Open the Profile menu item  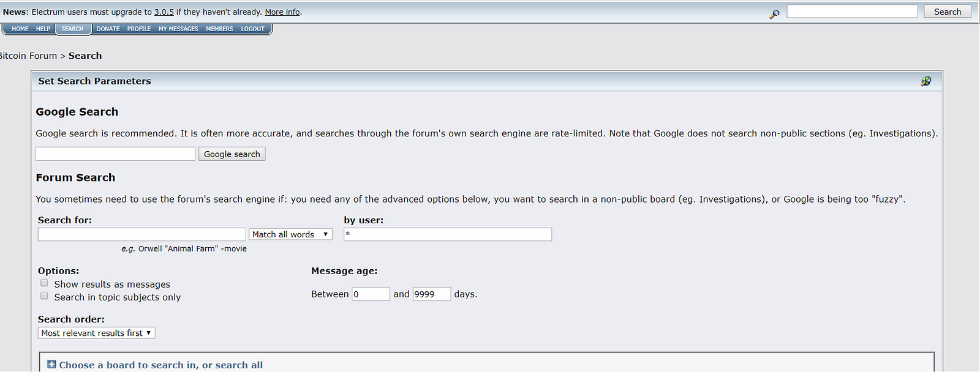(139, 29)
